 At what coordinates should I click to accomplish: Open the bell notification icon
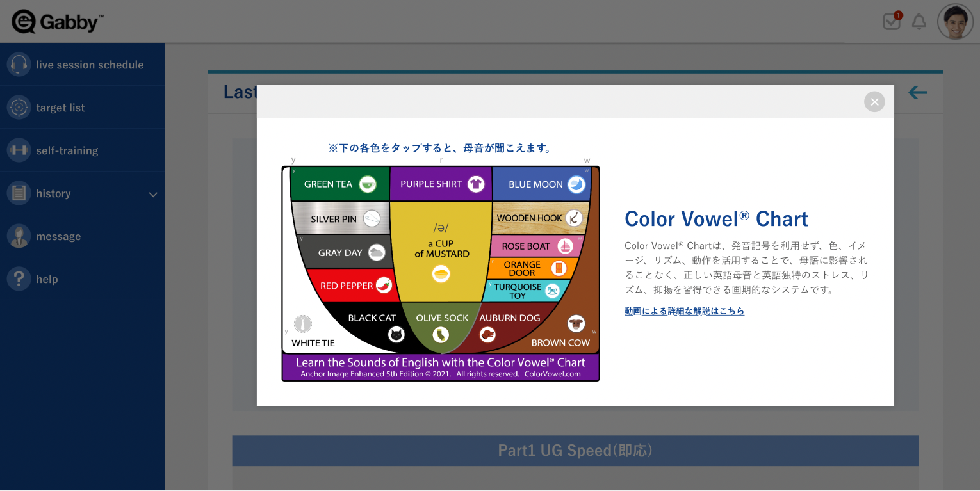pos(919,22)
